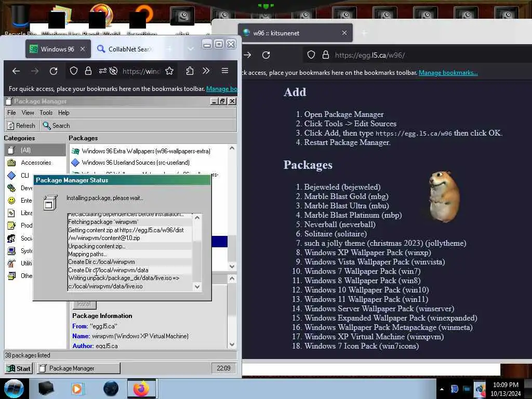Click the Windows 96 clock 22:09
This screenshot has width=532, height=399.
click(x=223, y=368)
